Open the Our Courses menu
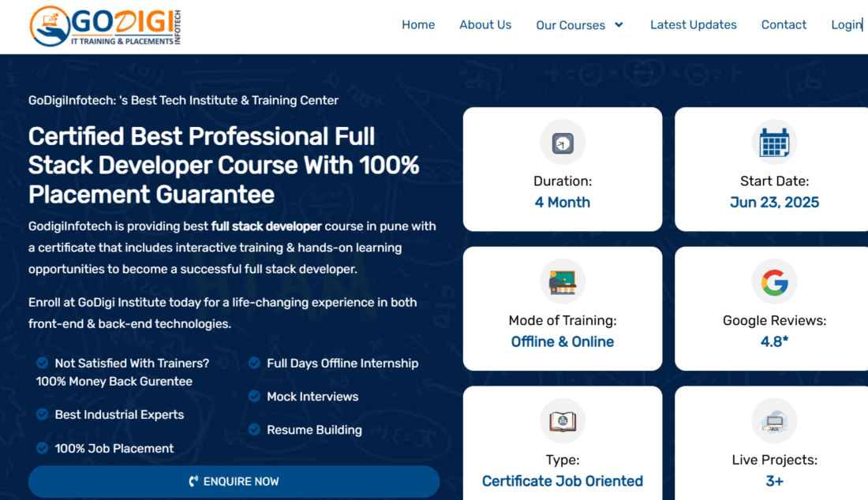Viewport: 868px width, 500px height. pyautogui.click(x=571, y=25)
